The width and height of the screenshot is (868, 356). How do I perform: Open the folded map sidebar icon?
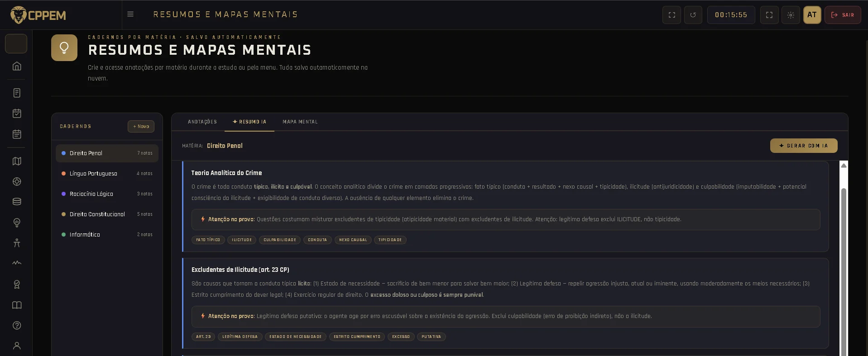click(x=17, y=161)
